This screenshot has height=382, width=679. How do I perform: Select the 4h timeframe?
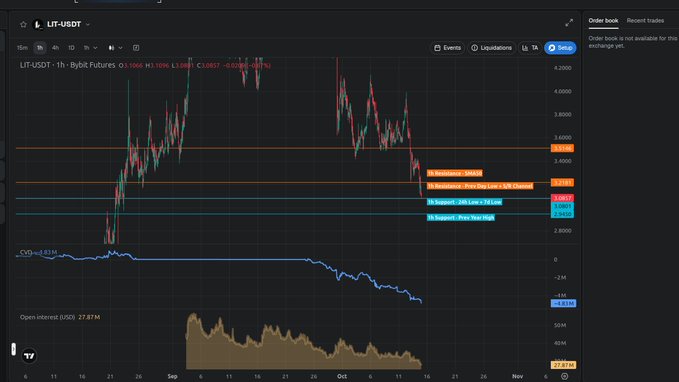(55, 48)
